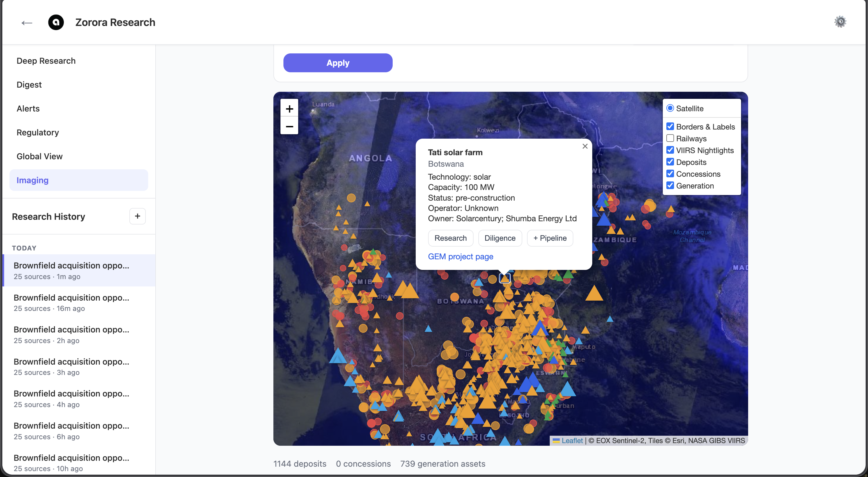Add Tati solar farm to Pipeline
Image resolution: width=868 pixels, height=477 pixels.
(x=549, y=238)
